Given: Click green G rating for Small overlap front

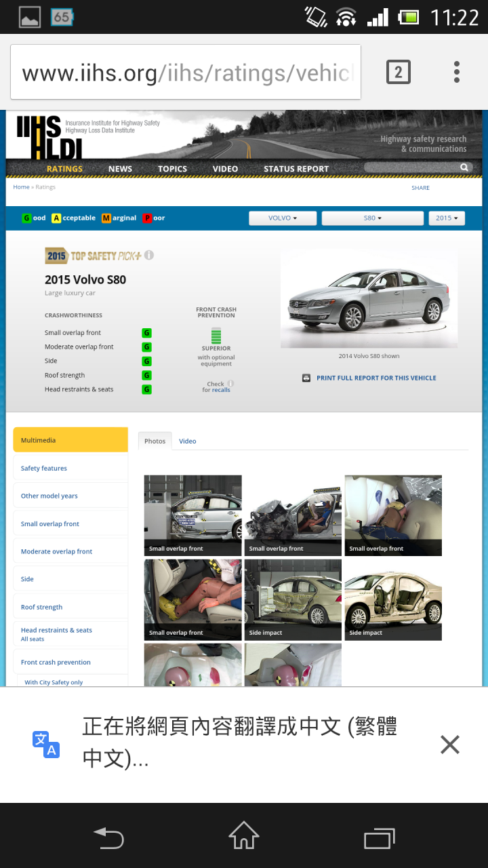Looking at the screenshot, I should 146,333.
